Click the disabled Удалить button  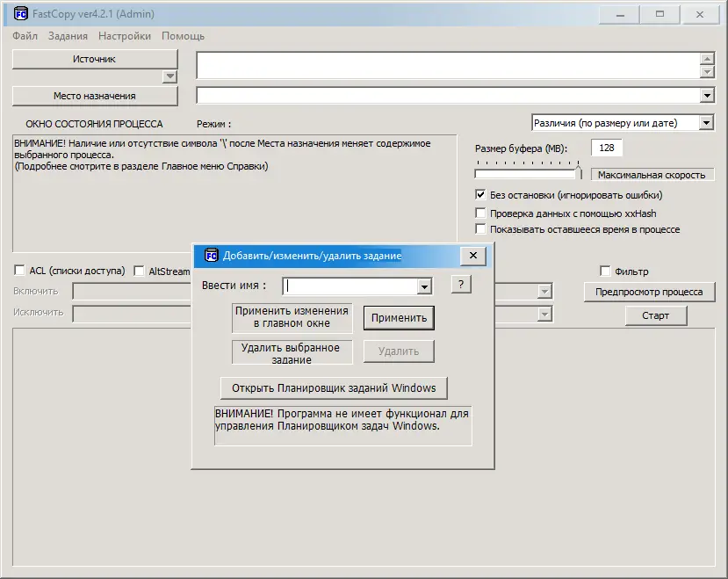pyautogui.click(x=399, y=351)
